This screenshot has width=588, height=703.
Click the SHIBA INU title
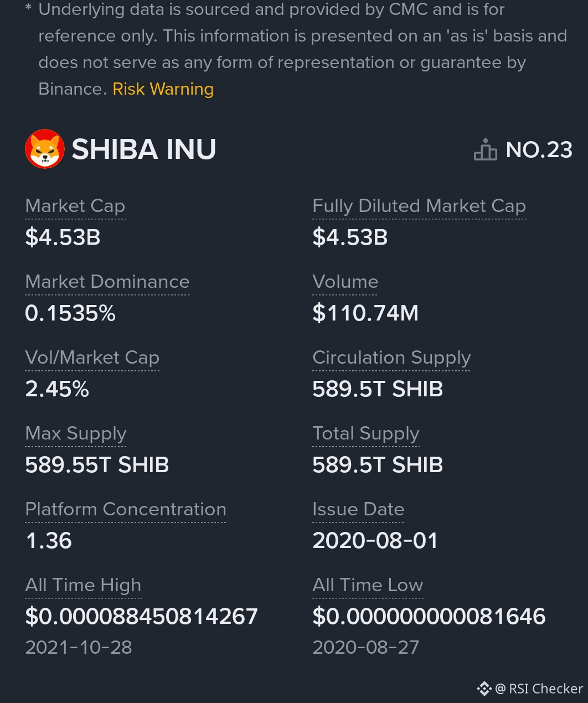(x=144, y=149)
